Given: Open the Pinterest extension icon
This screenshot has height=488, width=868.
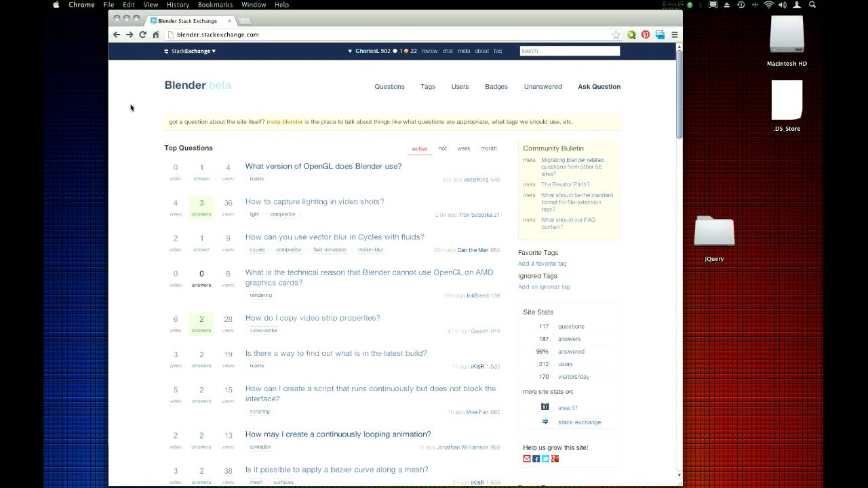Looking at the screenshot, I should (x=646, y=35).
